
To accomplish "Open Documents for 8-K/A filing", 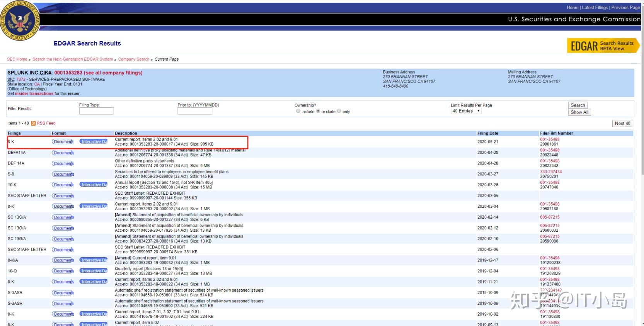I will (63, 260).
